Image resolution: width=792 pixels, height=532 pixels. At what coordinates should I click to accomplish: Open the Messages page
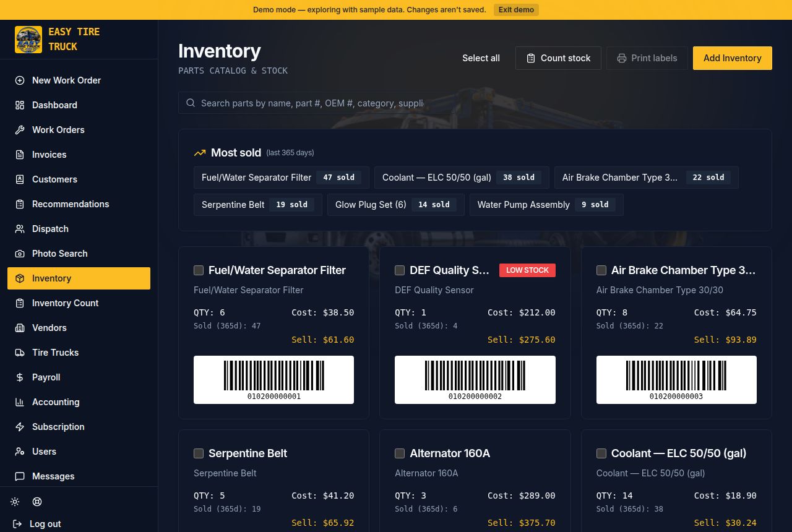point(79,476)
